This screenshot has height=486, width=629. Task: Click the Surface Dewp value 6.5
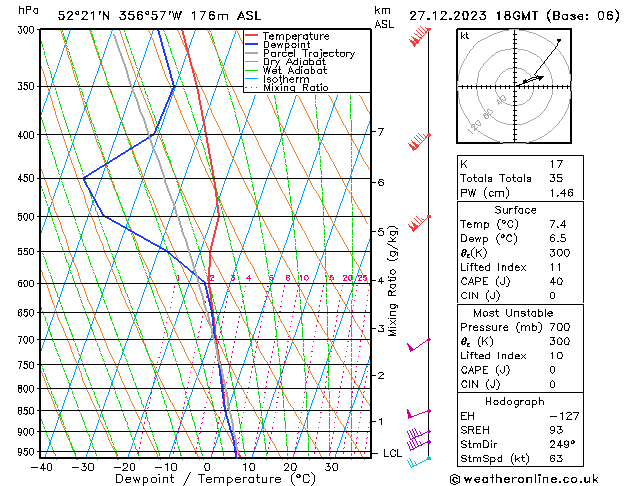pyautogui.click(x=558, y=238)
